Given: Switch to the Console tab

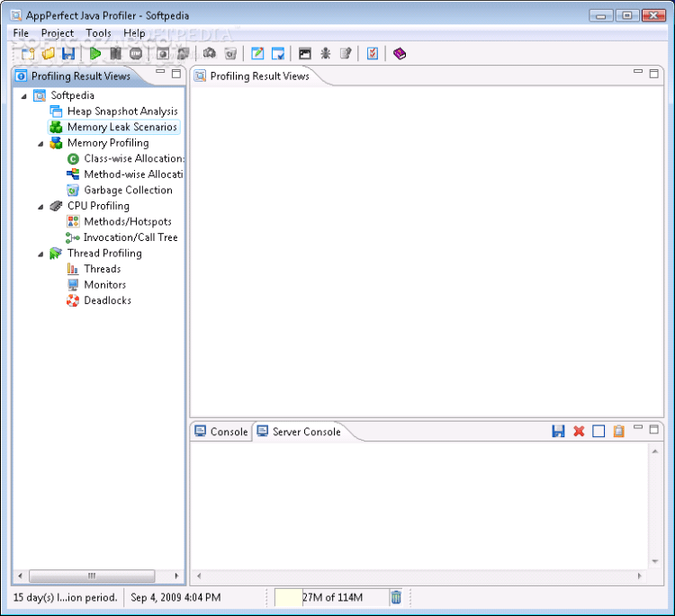Looking at the screenshot, I should tap(220, 432).
